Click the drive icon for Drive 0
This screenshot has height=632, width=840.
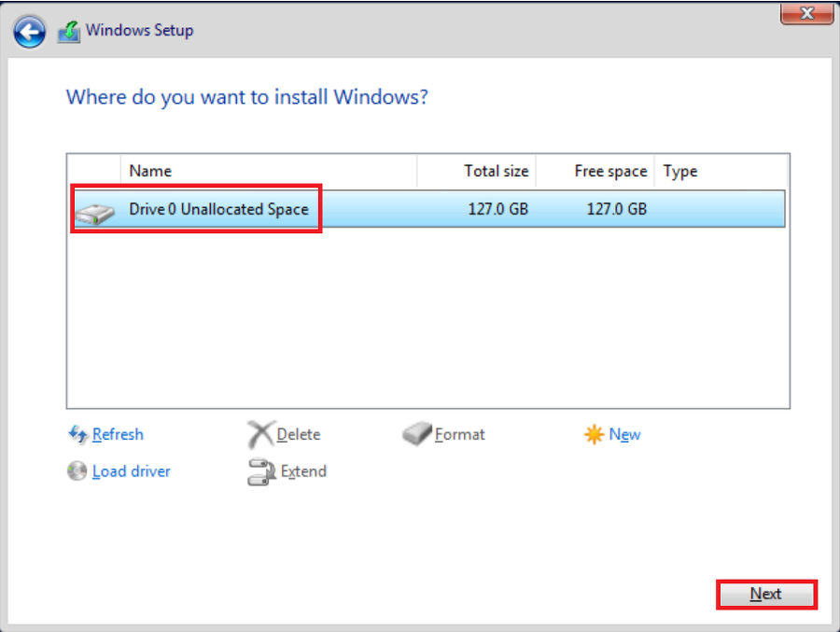[95, 214]
